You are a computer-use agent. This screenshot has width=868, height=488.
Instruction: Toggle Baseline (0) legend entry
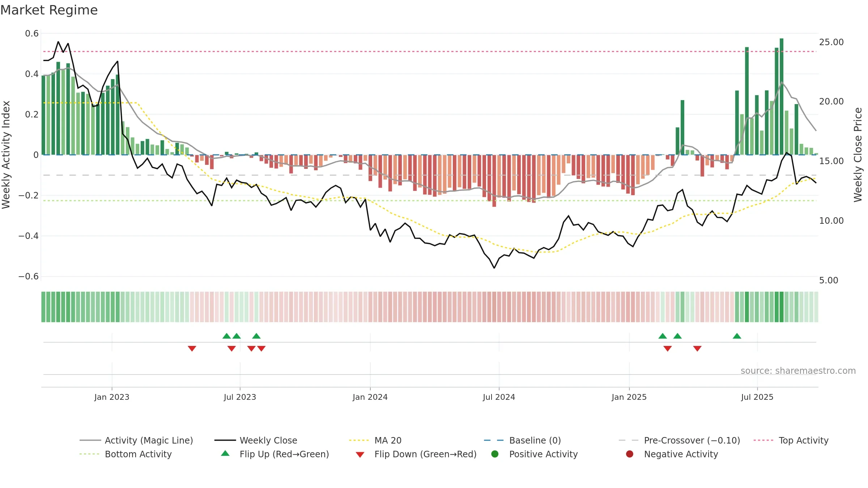pos(522,440)
